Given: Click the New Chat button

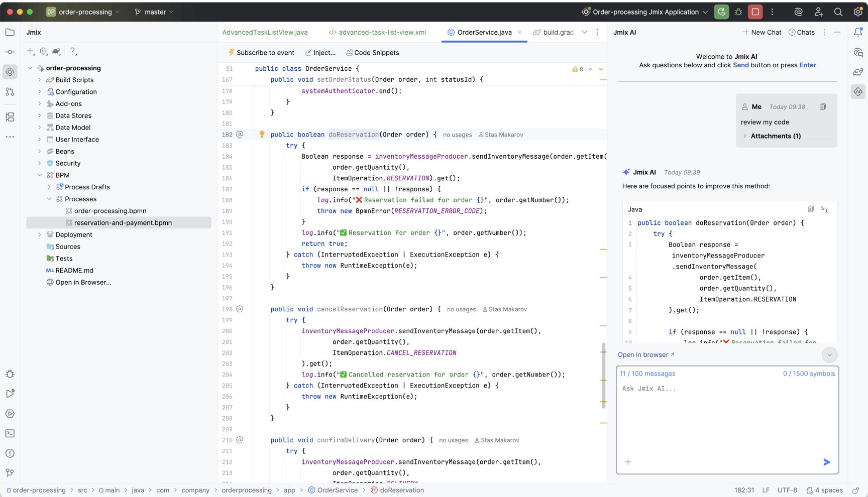Looking at the screenshot, I should tap(762, 32).
